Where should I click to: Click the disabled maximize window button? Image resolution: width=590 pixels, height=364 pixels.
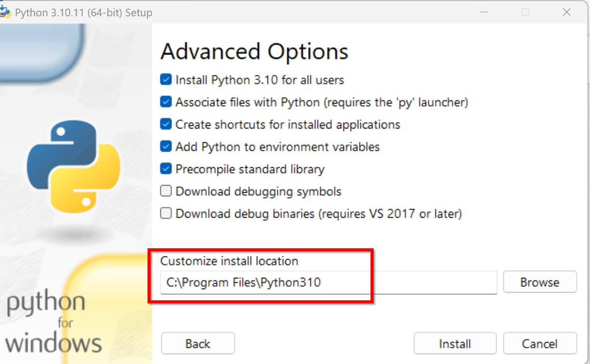point(526,12)
